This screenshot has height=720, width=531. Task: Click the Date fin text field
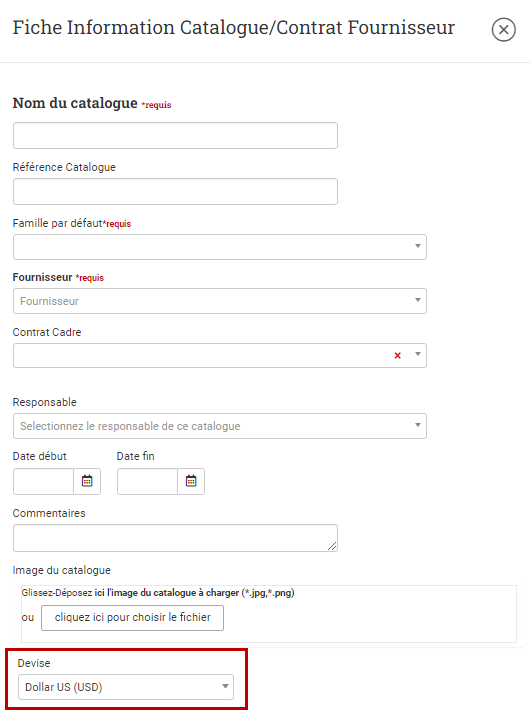coord(147,481)
